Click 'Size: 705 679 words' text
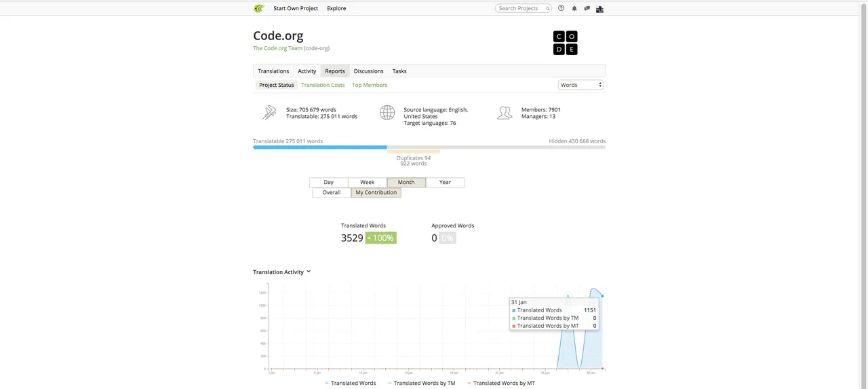Viewport: 868px width, 389px height. click(x=311, y=110)
